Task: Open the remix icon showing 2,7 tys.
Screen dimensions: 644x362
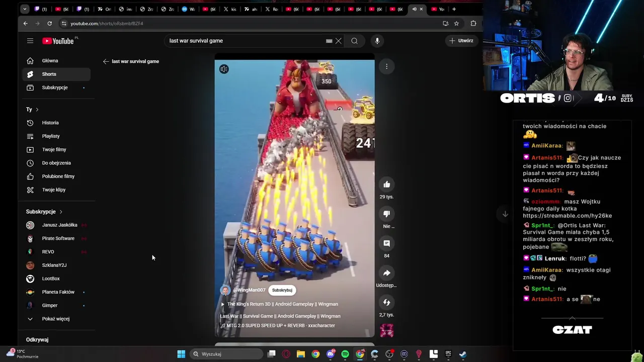Action: [386, 303]
